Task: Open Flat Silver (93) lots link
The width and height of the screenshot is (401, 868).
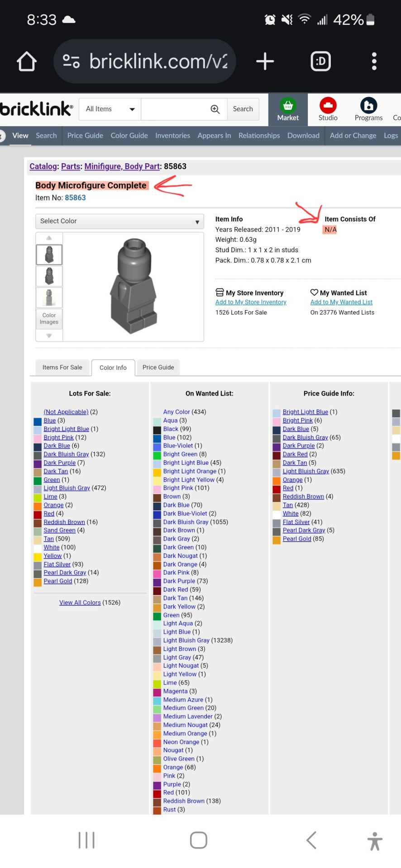Action: [57, 564]
